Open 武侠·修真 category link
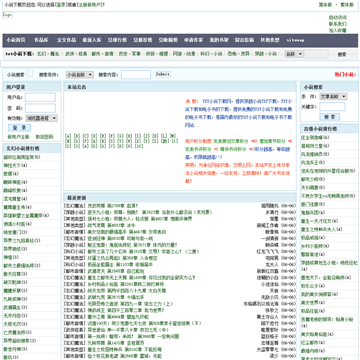This screenshot has height=360, width=360. tap(76, 54)
